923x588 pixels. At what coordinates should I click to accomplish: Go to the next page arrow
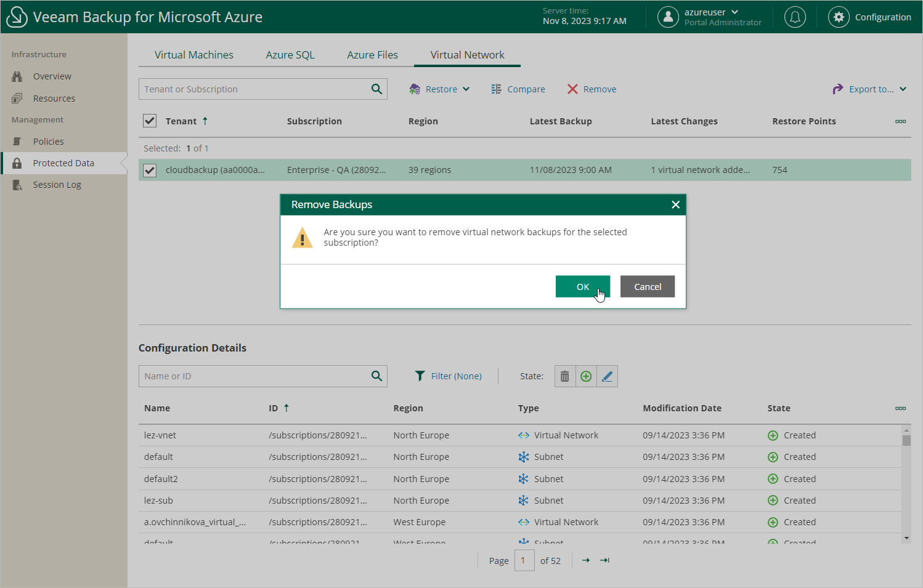point(586,560)
